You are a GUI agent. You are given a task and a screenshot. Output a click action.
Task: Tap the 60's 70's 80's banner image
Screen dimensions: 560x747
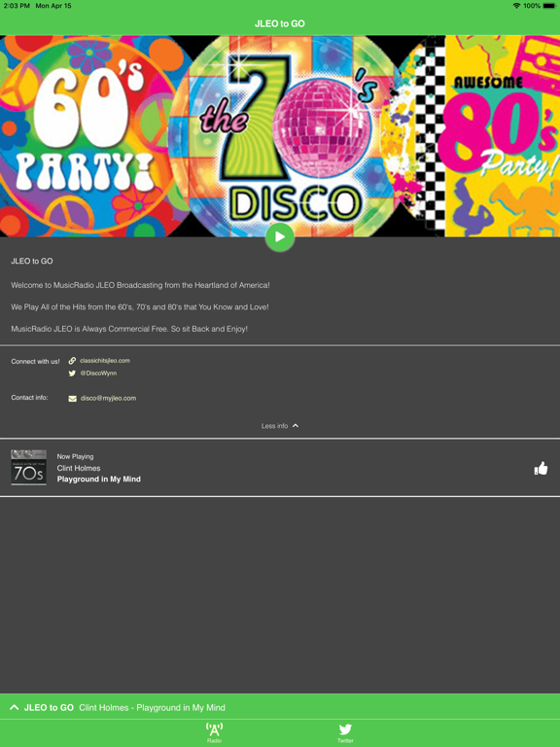pos(280,136)
